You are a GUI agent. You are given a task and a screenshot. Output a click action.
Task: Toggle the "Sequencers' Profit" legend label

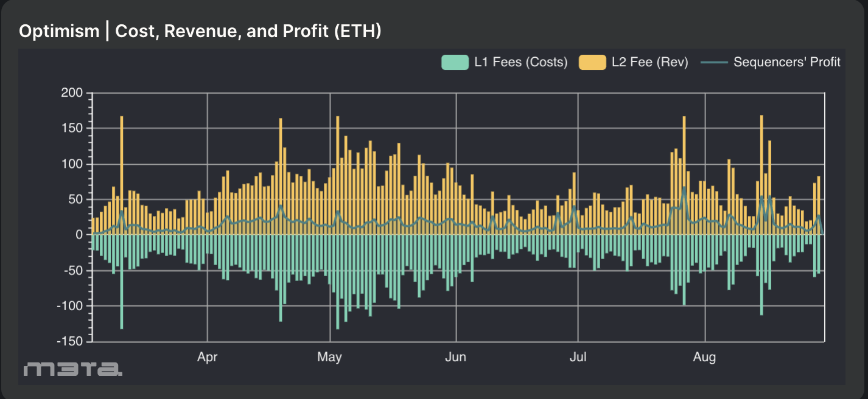(787, 62)
